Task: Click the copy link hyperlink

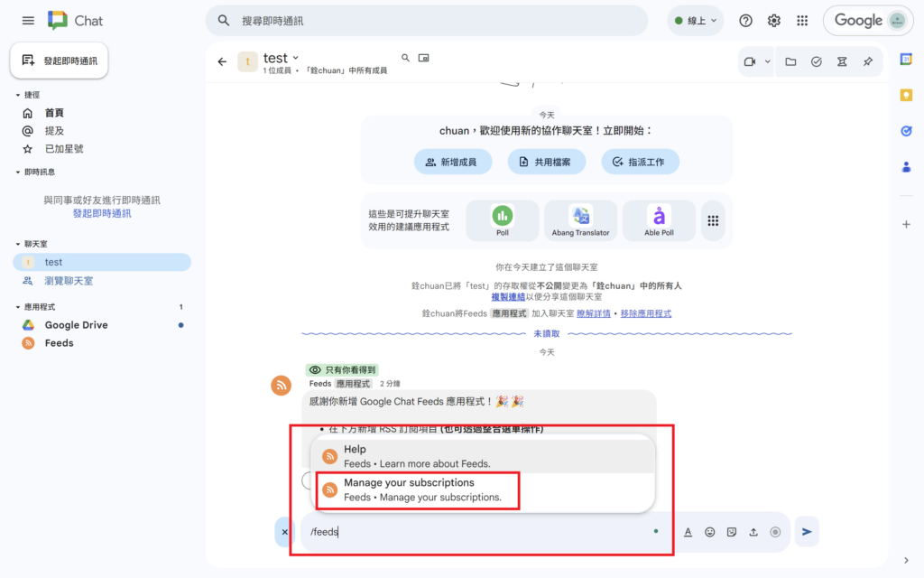Action: point(508,296)
